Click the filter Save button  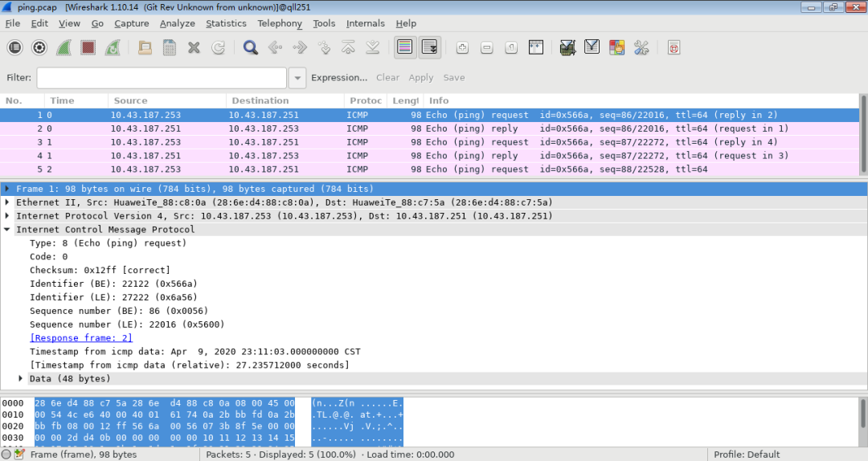click(454, 77)
